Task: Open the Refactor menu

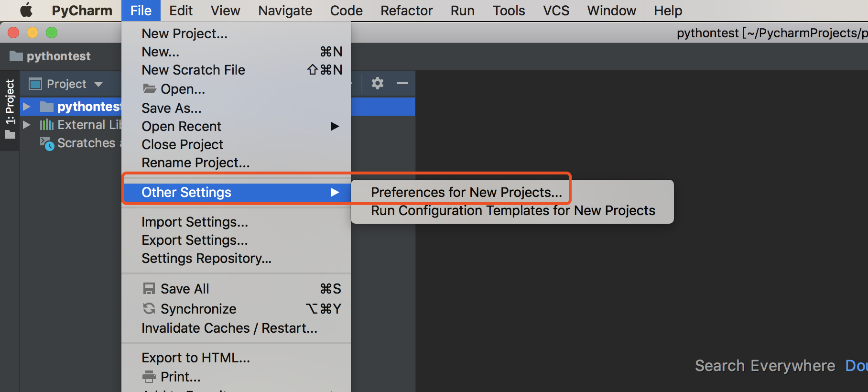Action: (406, 11)
